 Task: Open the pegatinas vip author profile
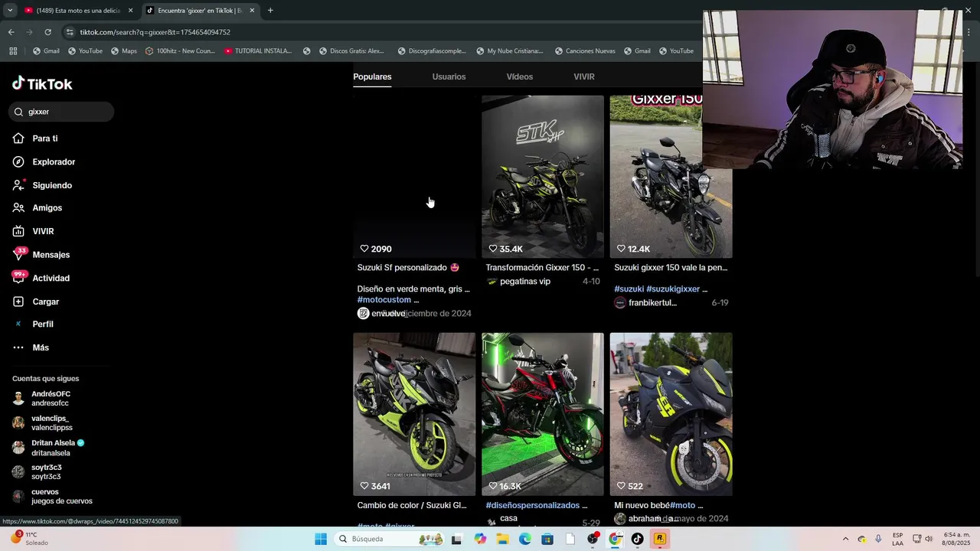pyautogui.click(x=524, y=282)
